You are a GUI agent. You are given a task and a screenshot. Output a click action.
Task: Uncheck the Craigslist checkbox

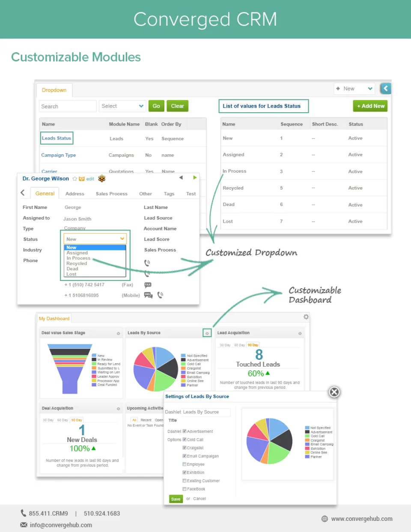tap(185, 448)
